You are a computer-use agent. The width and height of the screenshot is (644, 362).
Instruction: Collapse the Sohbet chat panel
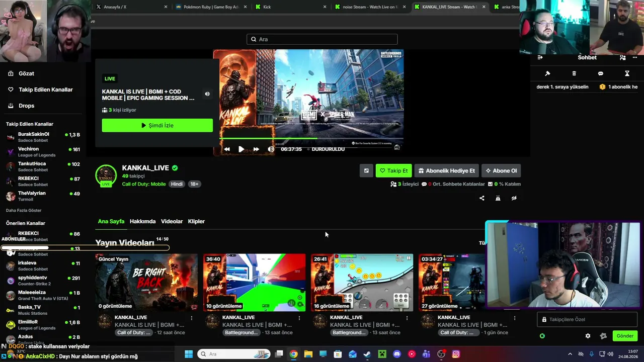[x=540, y=57]
